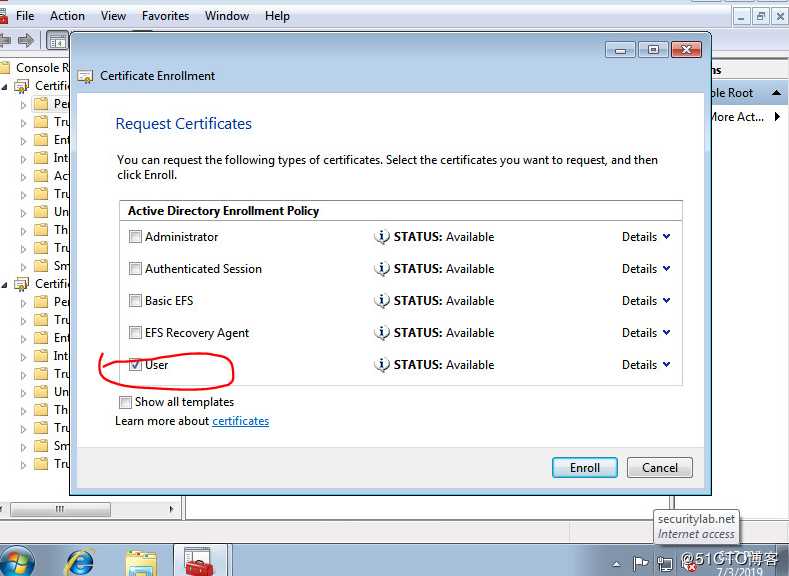Click the Enroll button
The height and width of the screenshot is (576, 789).
coord(585,468)
